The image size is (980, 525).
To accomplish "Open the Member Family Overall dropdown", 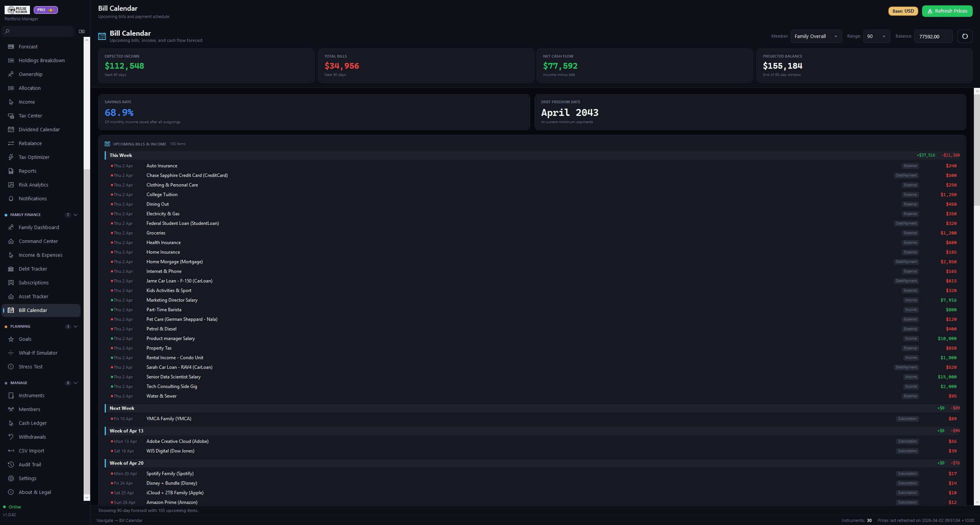I will tap(815, 36).
